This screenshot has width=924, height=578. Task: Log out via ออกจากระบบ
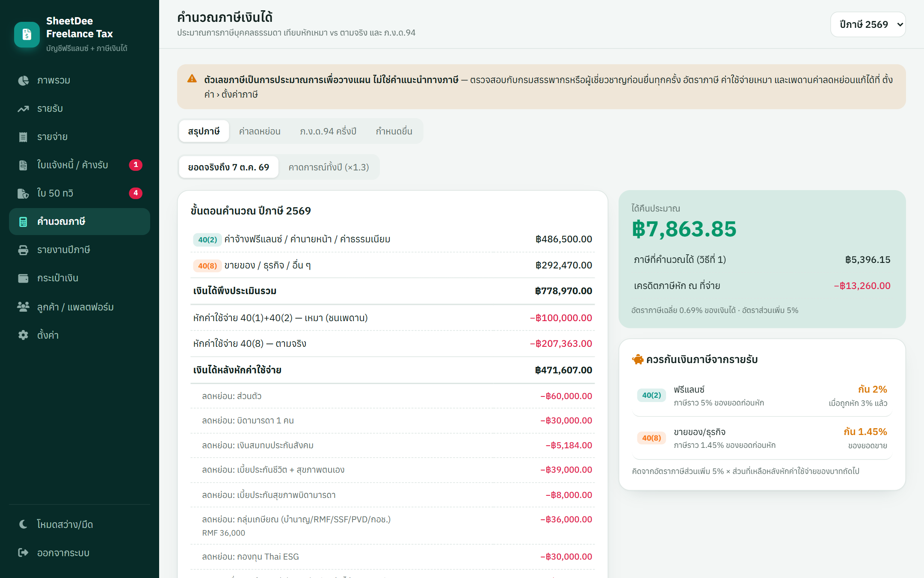[x=80, y=552]
